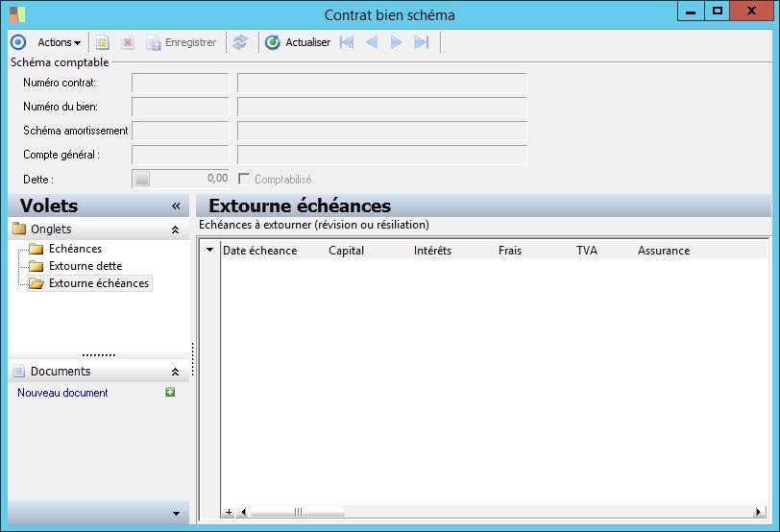Go to the last record arrow
780x532 pixels.
pyautogui.click(x=422, y=42)
